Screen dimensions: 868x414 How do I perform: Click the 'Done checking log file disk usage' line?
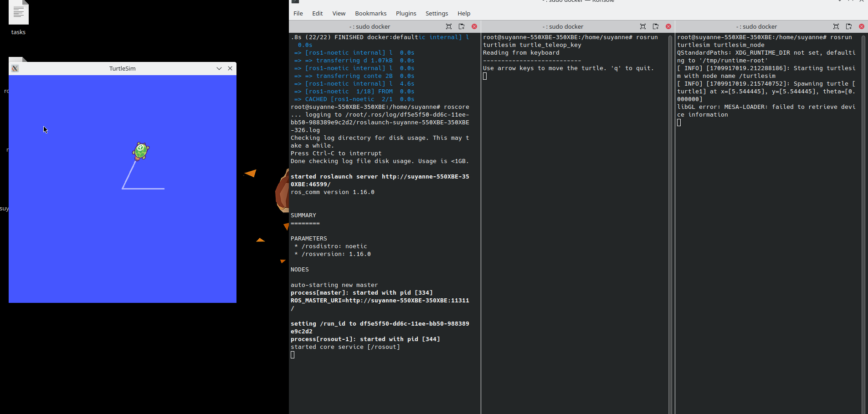(x=380, y=161)
